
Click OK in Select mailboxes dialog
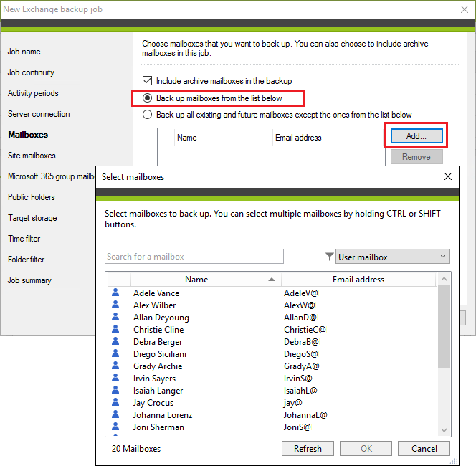[366, 448]
